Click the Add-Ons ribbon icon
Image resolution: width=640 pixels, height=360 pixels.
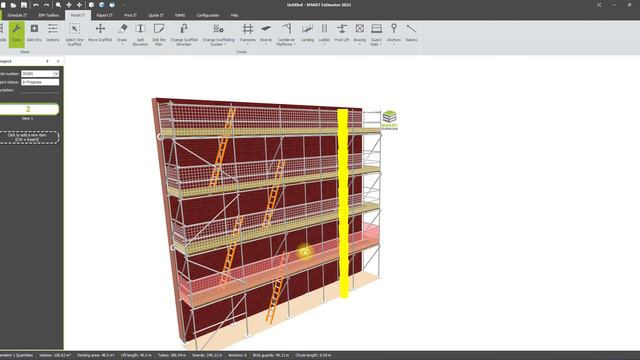click(x=34, y=33)
